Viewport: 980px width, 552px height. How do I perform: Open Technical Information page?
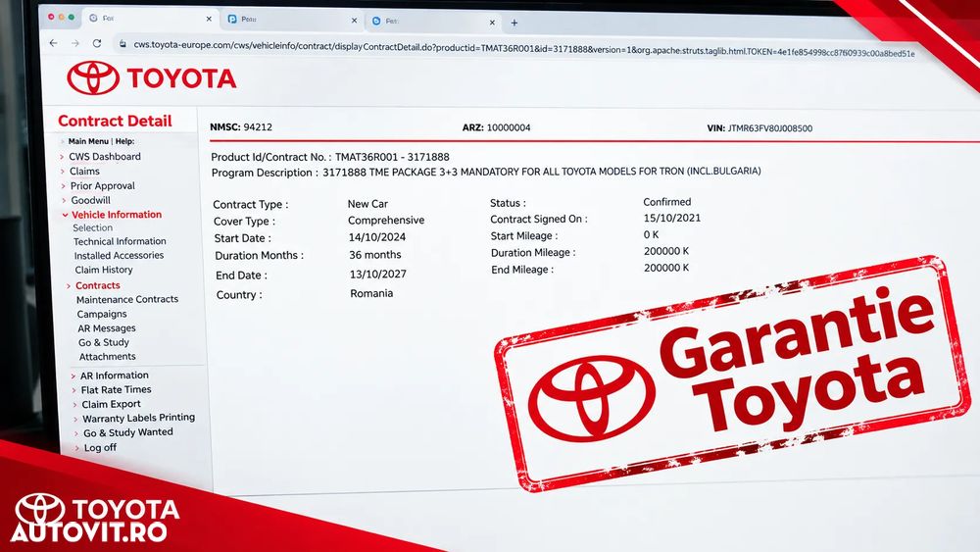point(120,241)
